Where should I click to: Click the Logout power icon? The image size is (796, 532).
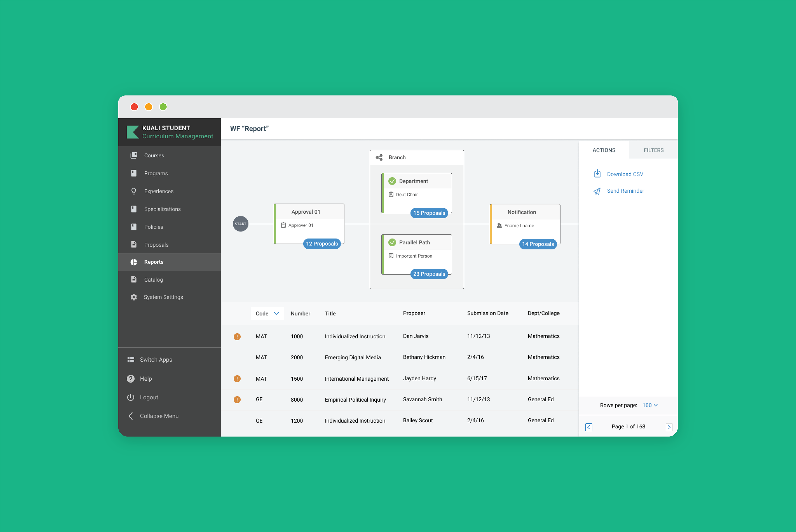pos(131,397)
